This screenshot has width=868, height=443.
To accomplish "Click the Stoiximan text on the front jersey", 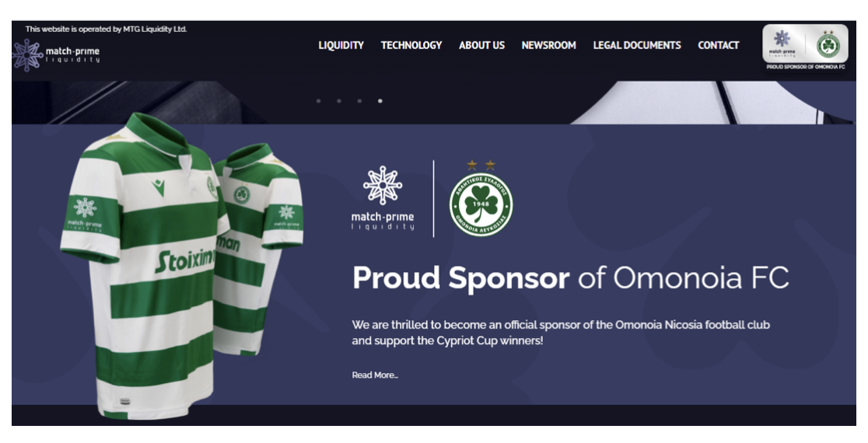I will (x=185, y=260).
